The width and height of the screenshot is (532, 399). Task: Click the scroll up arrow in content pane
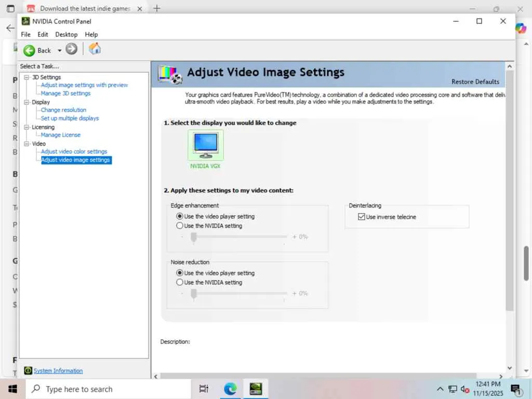tap(509, 66)
